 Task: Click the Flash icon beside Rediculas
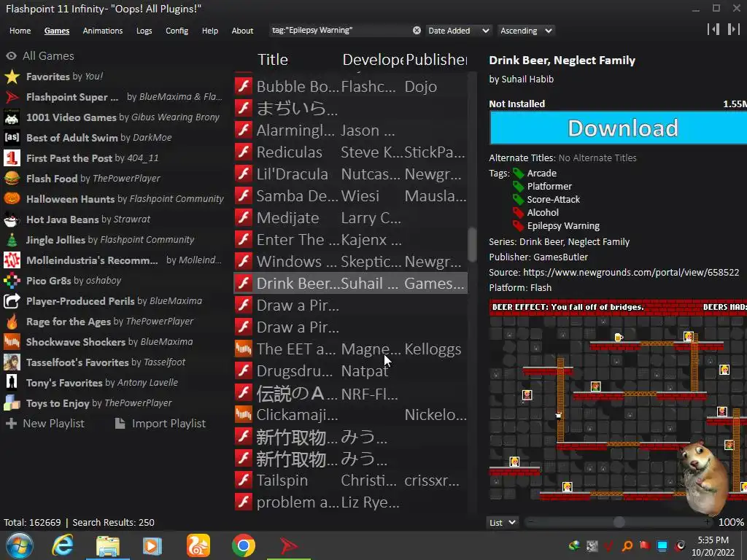pos(244,152)
